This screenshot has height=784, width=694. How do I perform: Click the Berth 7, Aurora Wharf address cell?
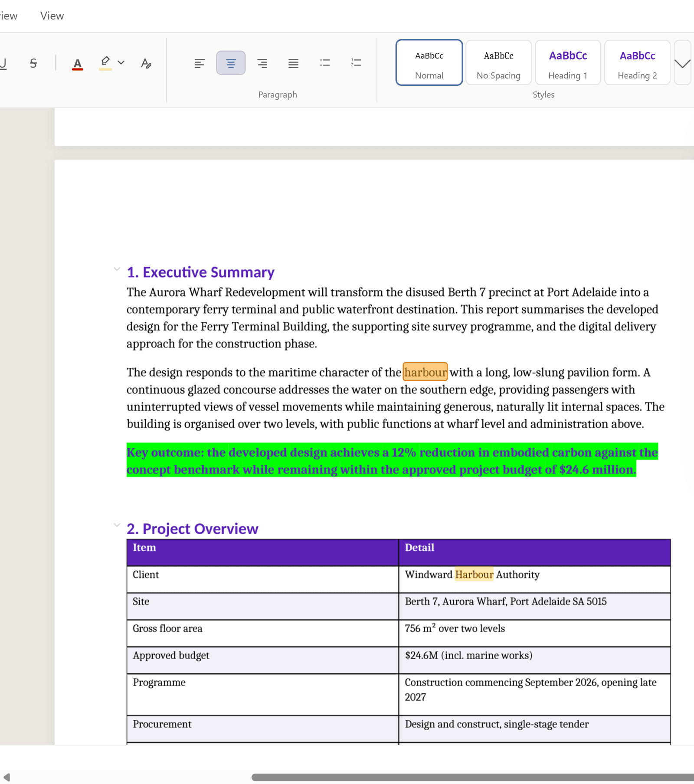click(x=534, y=606)
